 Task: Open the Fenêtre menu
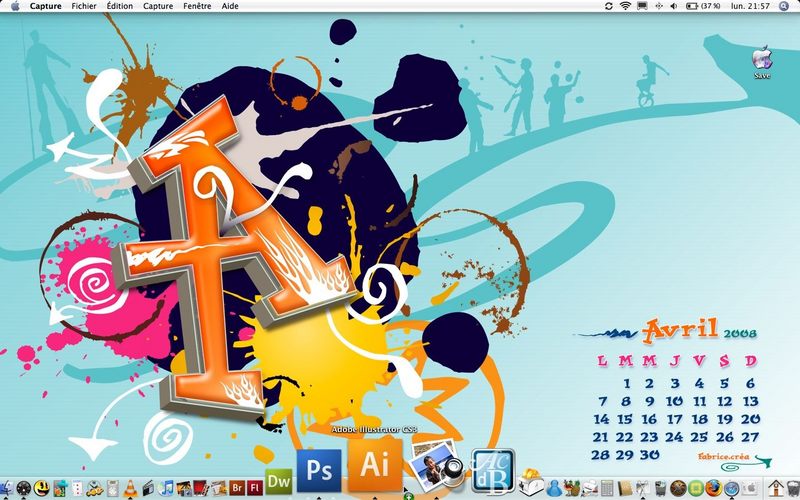pos(197,6)
